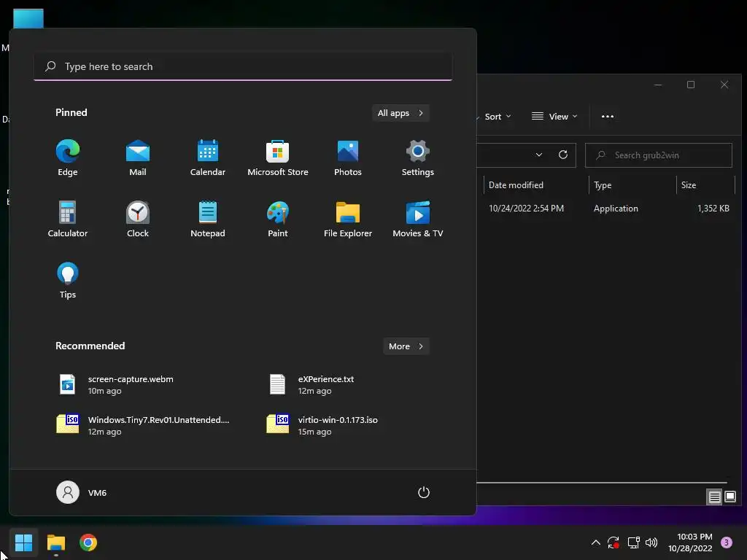Launch Google Chrome from the taskbar

(x=88, y=542)
